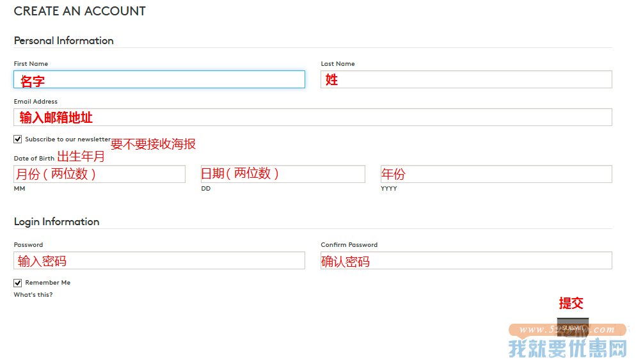Image resolution: width=636 pixels, height=364 pixels.
Task: Click the "Login Information" heading
Action: click(x=57, y=222)
